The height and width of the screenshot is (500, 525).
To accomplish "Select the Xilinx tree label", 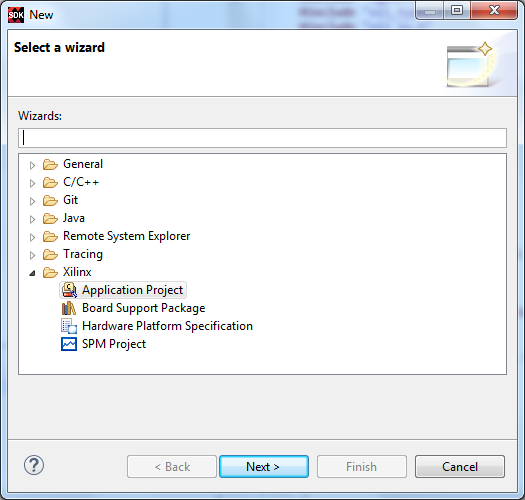I will [77, 272].
